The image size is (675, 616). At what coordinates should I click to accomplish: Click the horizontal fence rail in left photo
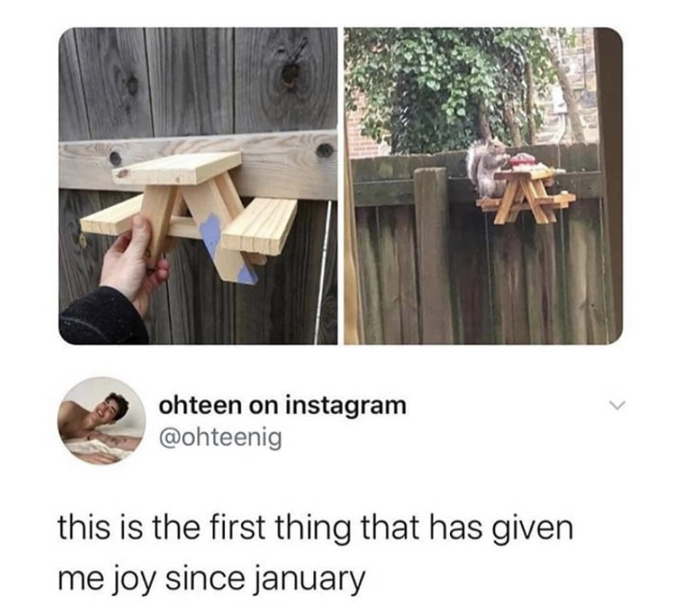click(x=198, y=164)
